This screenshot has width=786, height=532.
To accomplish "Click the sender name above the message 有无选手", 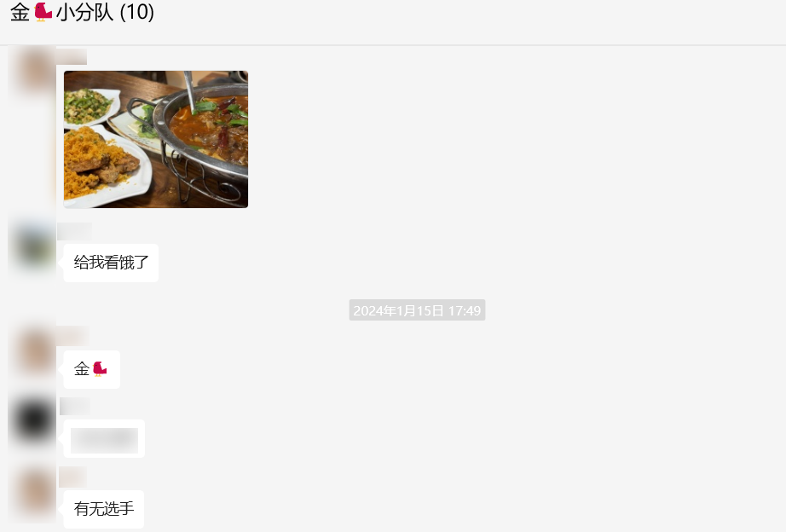I will 72,477.
